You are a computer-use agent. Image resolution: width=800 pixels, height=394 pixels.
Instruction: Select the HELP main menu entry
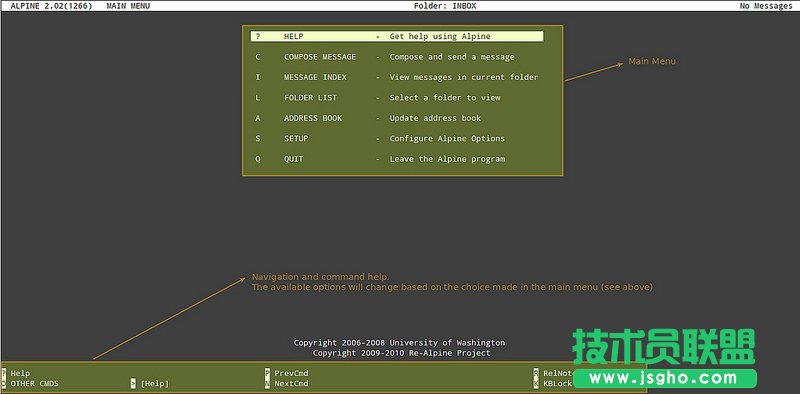pyautogui.click(x=397, y=36)
